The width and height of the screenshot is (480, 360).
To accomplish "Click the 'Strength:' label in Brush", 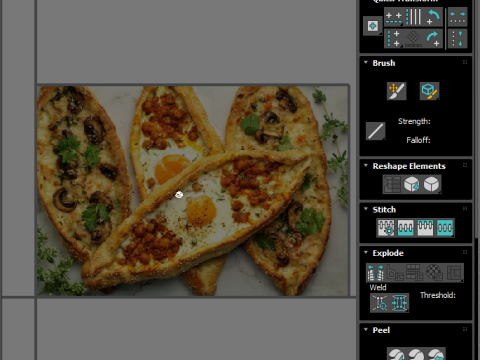I will [414, 121].
